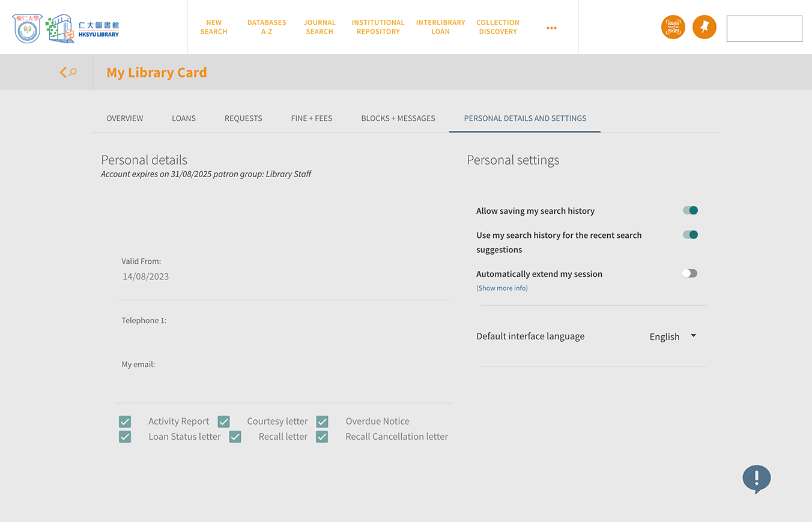Go to Blocks + Messages tab

pos(398,118)
